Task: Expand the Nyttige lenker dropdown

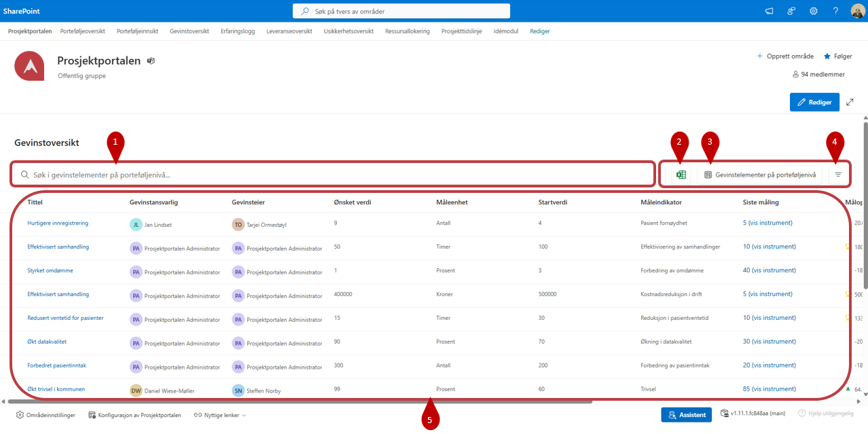Action: pyautogui.click(x=219, y=415)
